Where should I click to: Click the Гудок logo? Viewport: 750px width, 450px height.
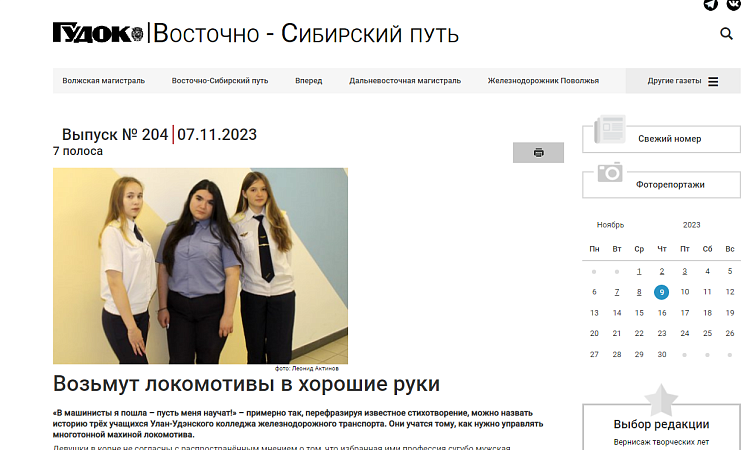pos(98,33)
